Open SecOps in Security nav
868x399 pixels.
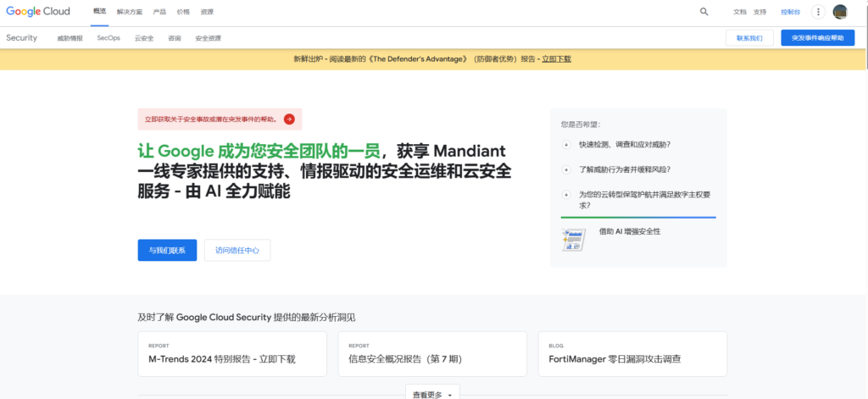tap(108, 38)
